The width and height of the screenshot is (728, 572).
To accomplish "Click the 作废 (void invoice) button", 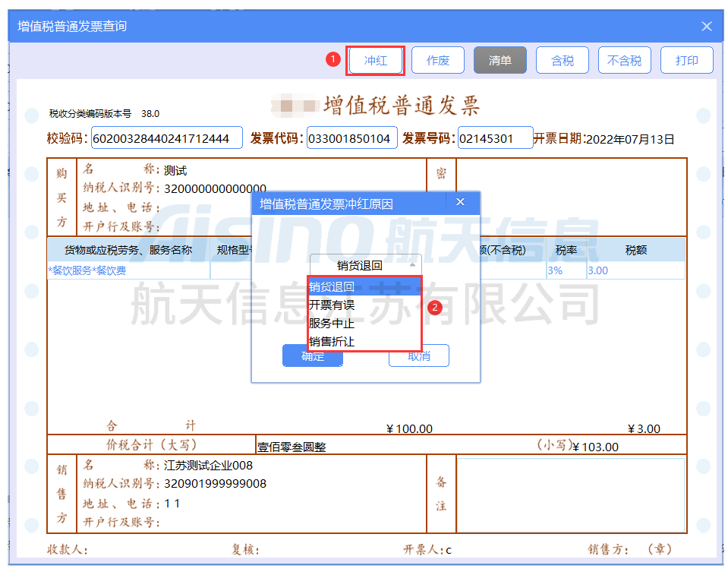I will point(437,59).
